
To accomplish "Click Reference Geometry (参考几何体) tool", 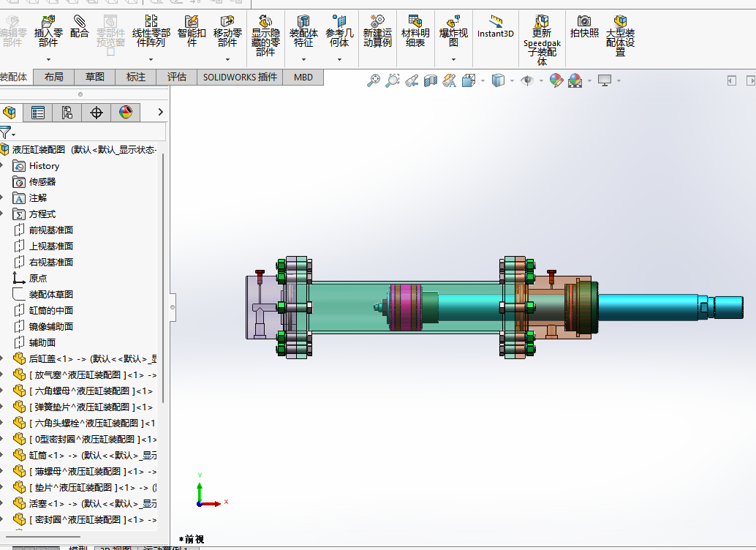I will pos(339,31).
